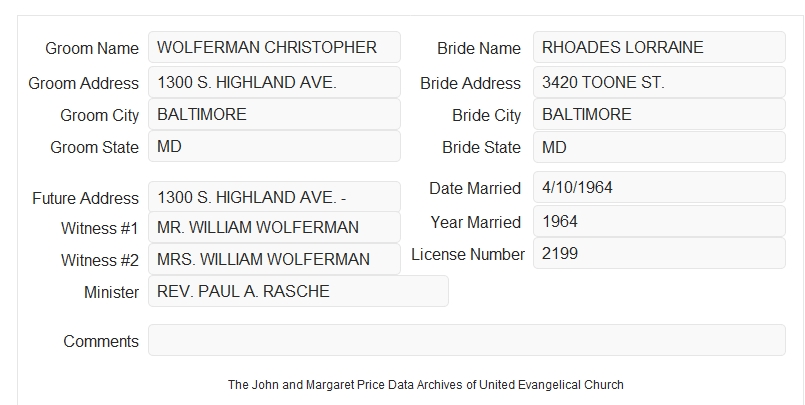Click the Groom Name label

pyautogui.click(x=92, y=48)
